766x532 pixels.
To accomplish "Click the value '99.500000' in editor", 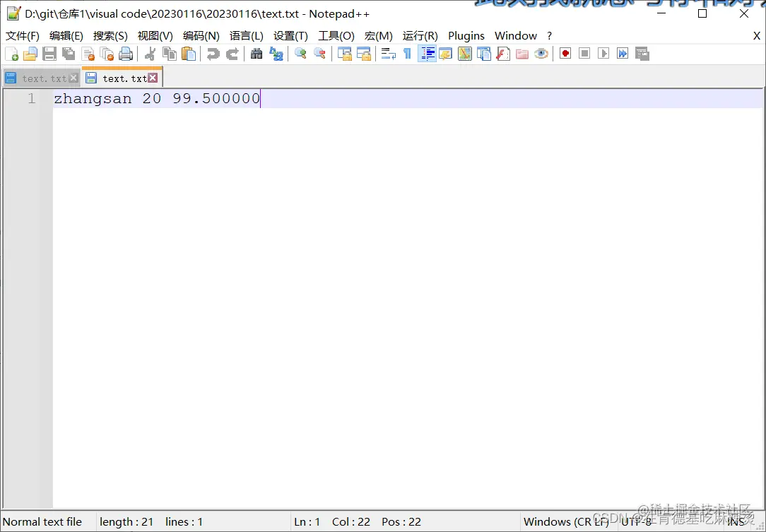I will point(216,99).
